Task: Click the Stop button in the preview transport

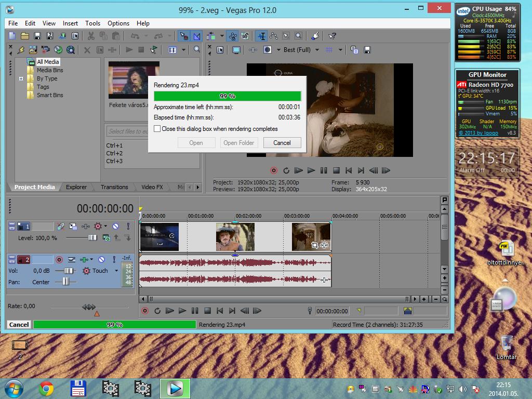Action: [336, 170]
